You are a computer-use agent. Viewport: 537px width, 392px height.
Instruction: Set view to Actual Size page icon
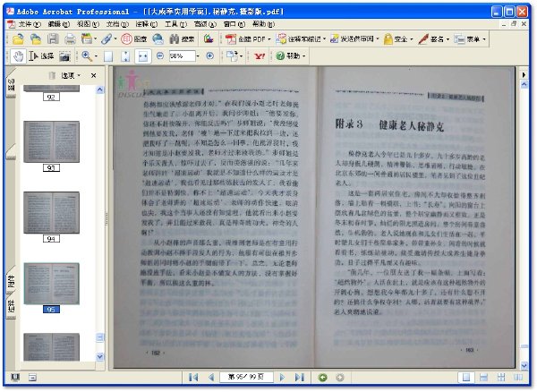pos(108,56)
